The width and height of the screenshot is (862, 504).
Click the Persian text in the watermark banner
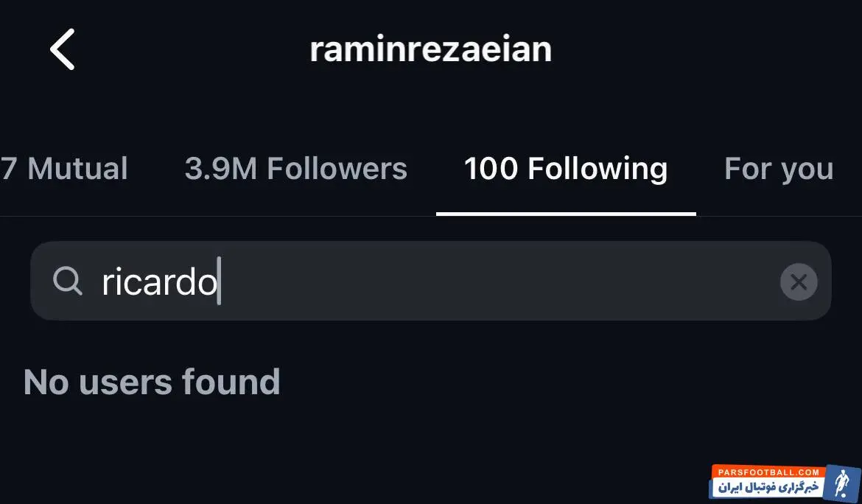[x=766, y=488]
